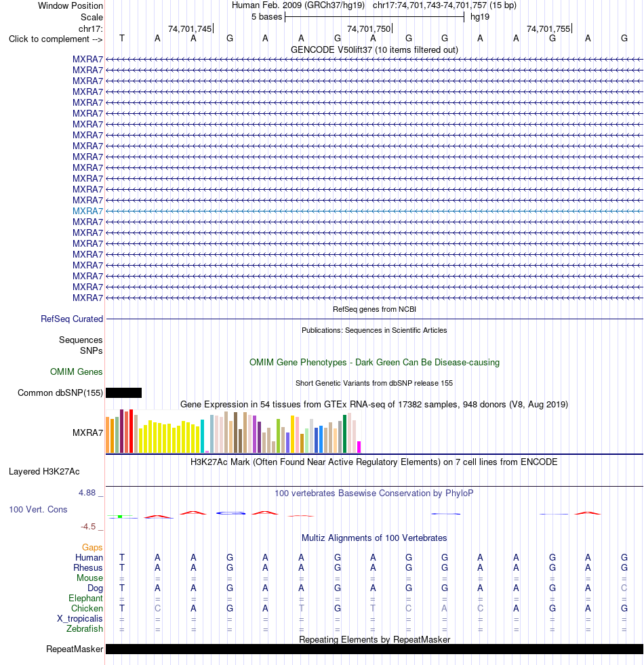
Task: Click the 74,701,755 position marker
Action: pyautogui.click(x=548, y=29)
